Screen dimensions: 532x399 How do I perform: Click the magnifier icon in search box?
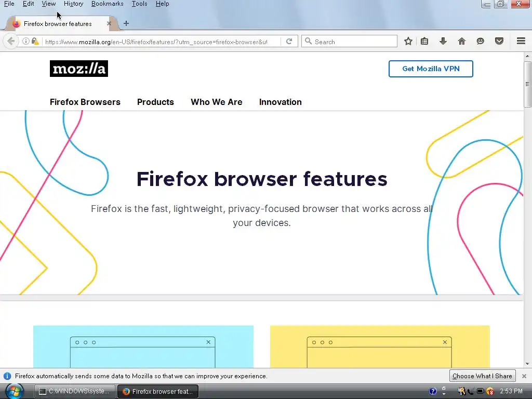308,42
